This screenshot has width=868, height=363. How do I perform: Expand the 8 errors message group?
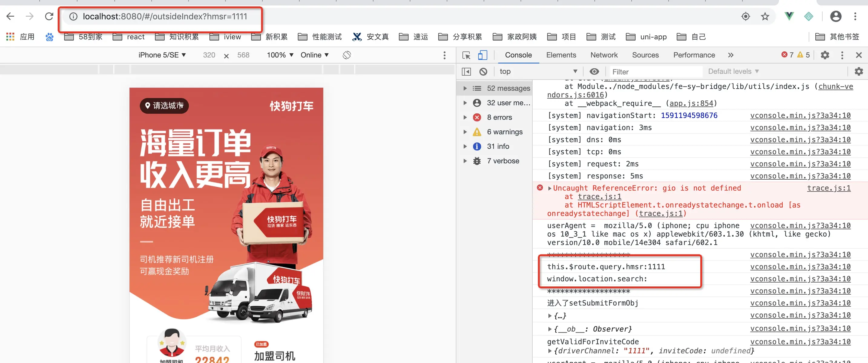(465, 117)
